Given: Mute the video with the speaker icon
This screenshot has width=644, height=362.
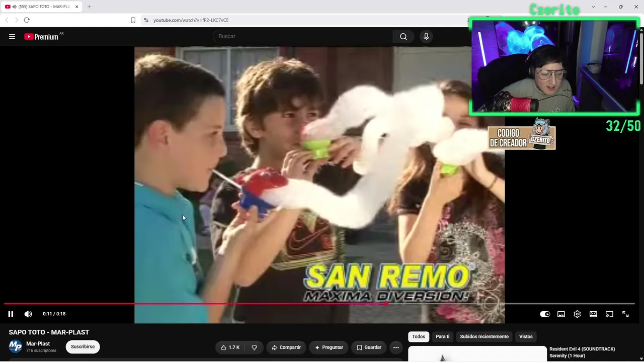Looking at the screenshot, I should 28,314.
